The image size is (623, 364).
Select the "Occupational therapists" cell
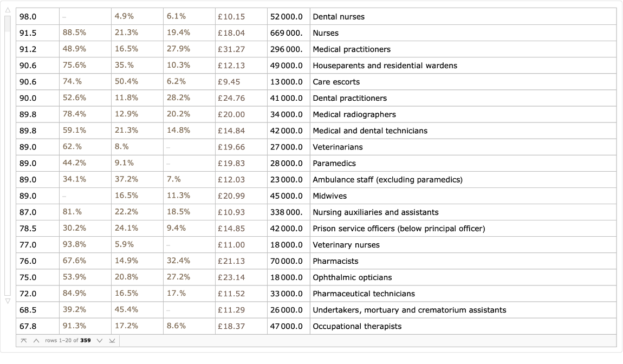[x=357, y=326]
